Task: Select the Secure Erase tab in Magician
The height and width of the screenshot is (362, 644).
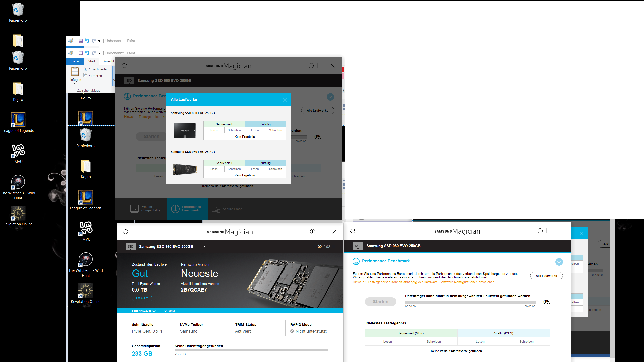Action: (227, 209)
